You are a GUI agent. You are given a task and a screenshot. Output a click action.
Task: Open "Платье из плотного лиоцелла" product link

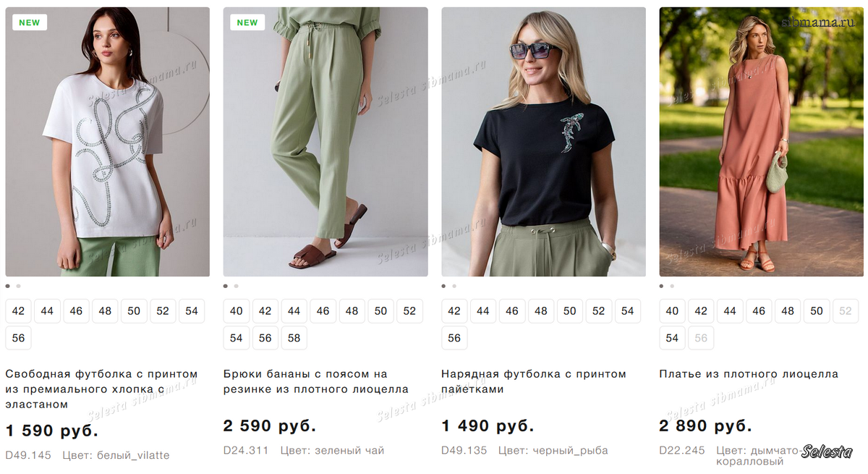[x=749, y=374]
